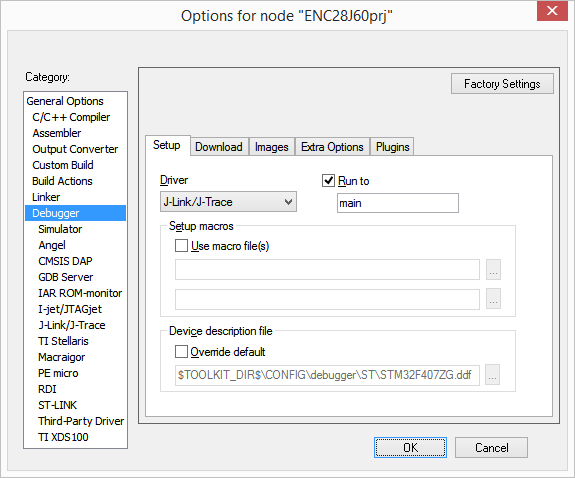The width and height of the screenshot is (575, 478).
Task: Browse for the first macro file
Action: click(493, 270)
